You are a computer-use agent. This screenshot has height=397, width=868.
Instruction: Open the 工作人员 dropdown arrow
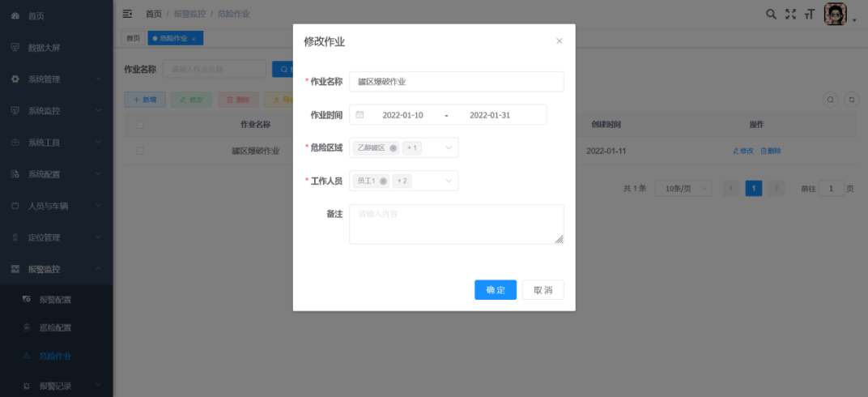449,181
